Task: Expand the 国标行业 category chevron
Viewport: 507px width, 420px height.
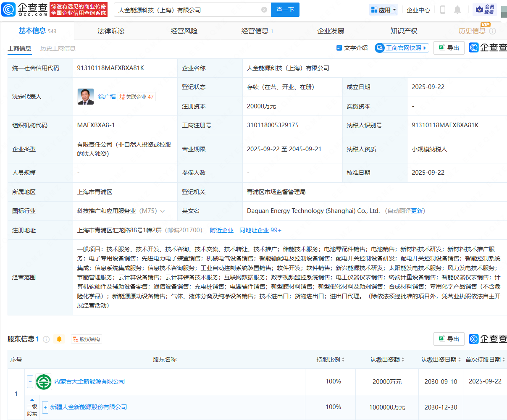Action: [x=163, y=211]
